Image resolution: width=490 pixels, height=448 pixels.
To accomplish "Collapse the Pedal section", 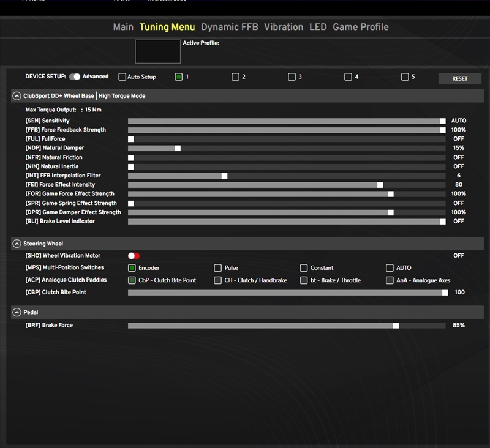I will (17, 313).
